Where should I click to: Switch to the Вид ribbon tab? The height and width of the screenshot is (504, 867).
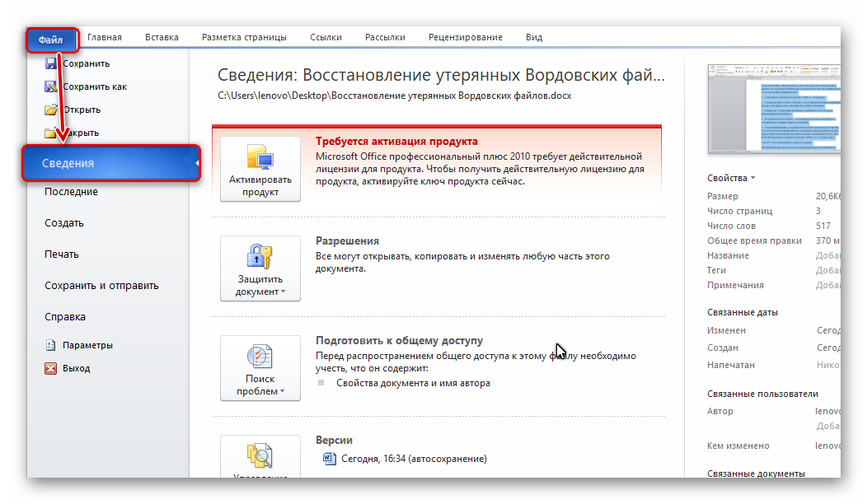click(x=534, y=37)
